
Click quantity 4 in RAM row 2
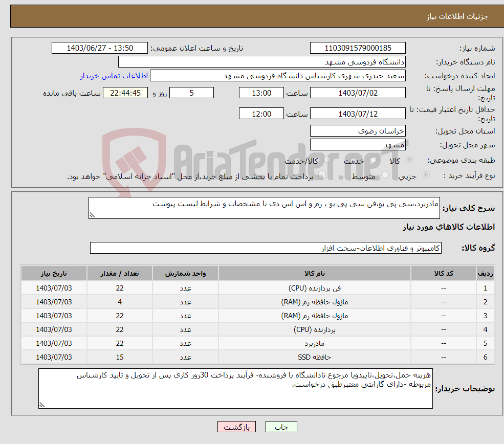[120, 302]
